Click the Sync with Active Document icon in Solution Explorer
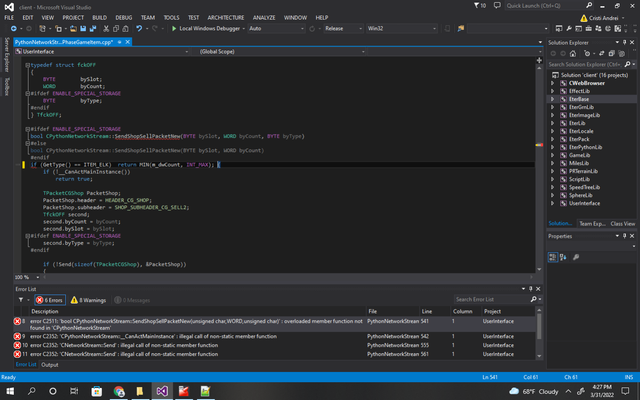Viewport: 640px width, 400px height. pos(602,53)
